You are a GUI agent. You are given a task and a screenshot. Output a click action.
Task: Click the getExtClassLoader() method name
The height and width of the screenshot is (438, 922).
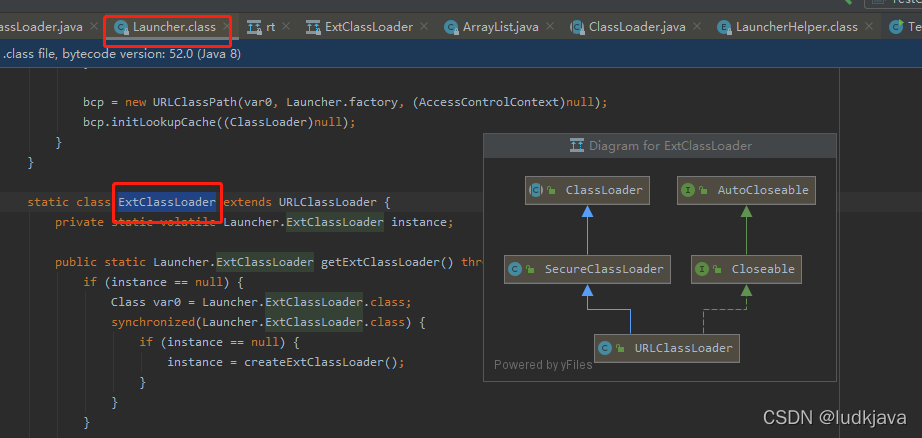tap(387, 262)
